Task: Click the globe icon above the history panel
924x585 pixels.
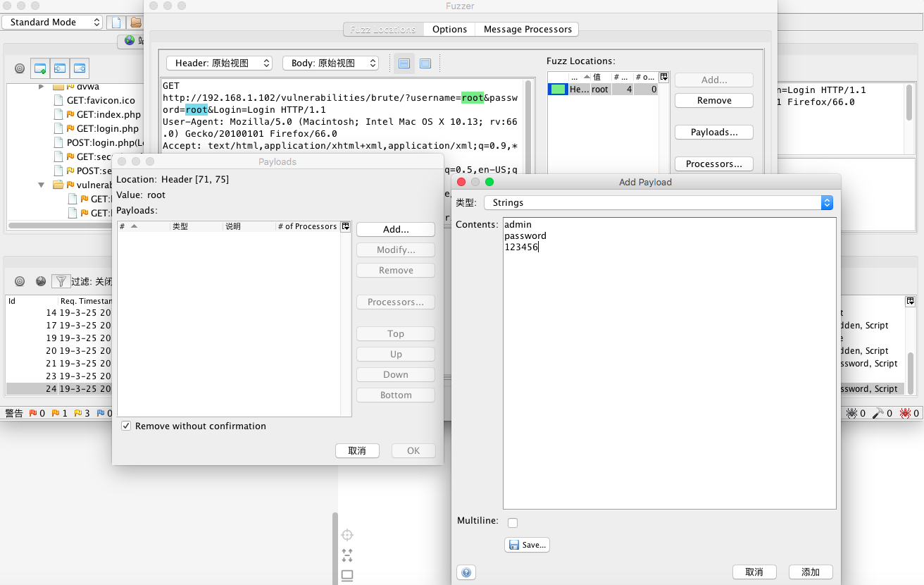Action: [40, 281]
